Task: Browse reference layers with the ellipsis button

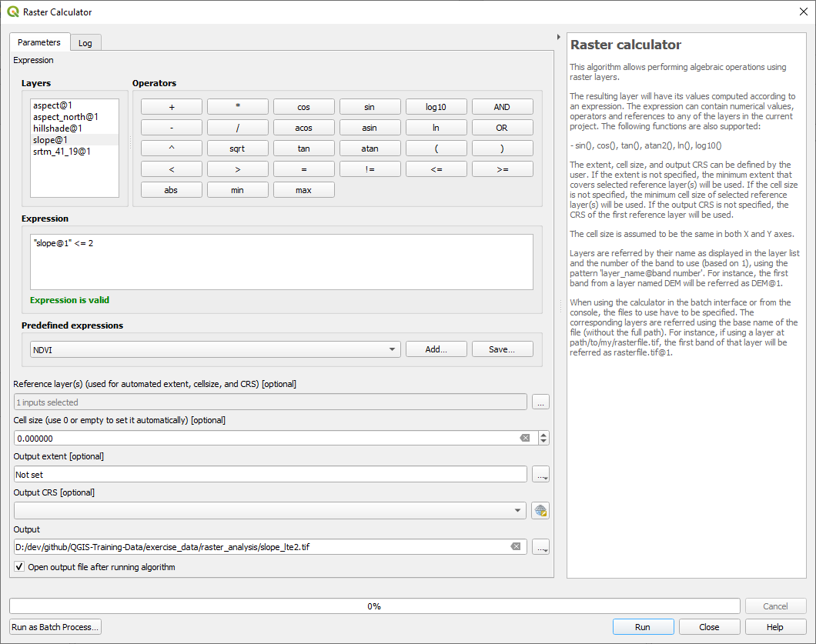Action: [540, 402]
